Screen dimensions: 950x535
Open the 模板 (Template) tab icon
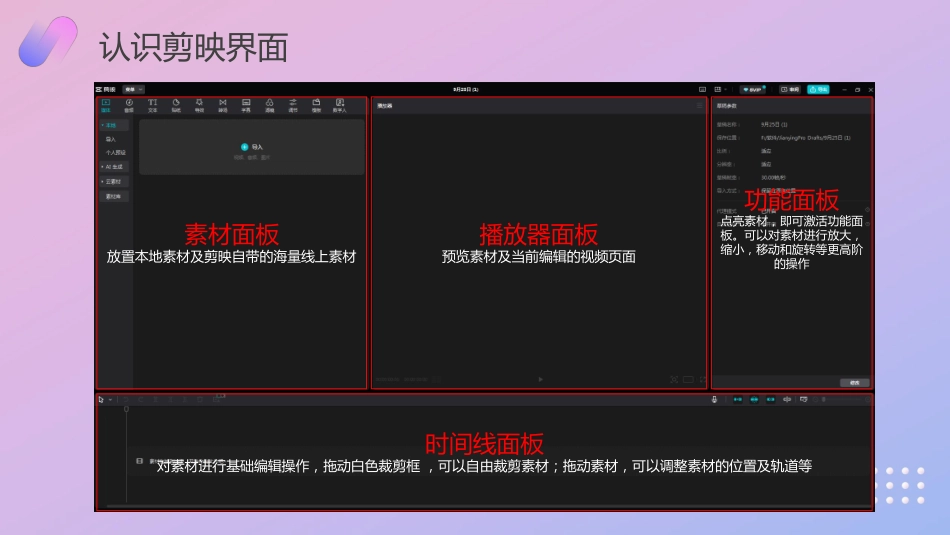tap(316, 105)
